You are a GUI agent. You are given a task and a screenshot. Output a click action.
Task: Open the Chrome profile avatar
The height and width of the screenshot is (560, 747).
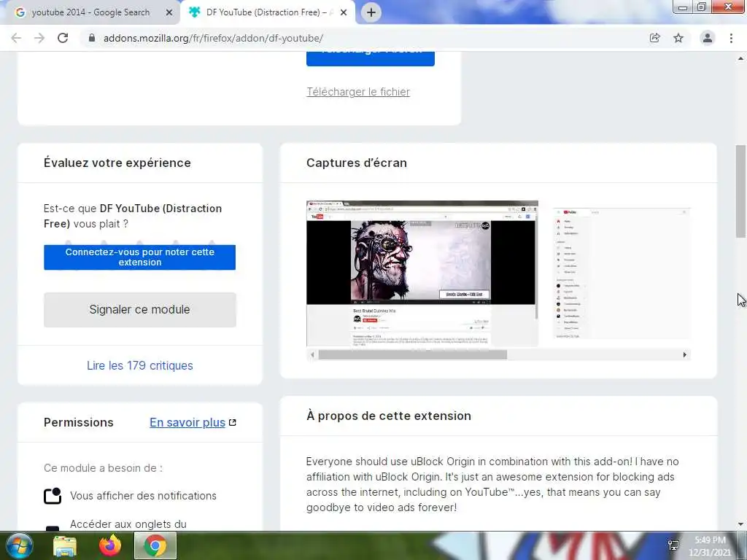coord(708,38)
